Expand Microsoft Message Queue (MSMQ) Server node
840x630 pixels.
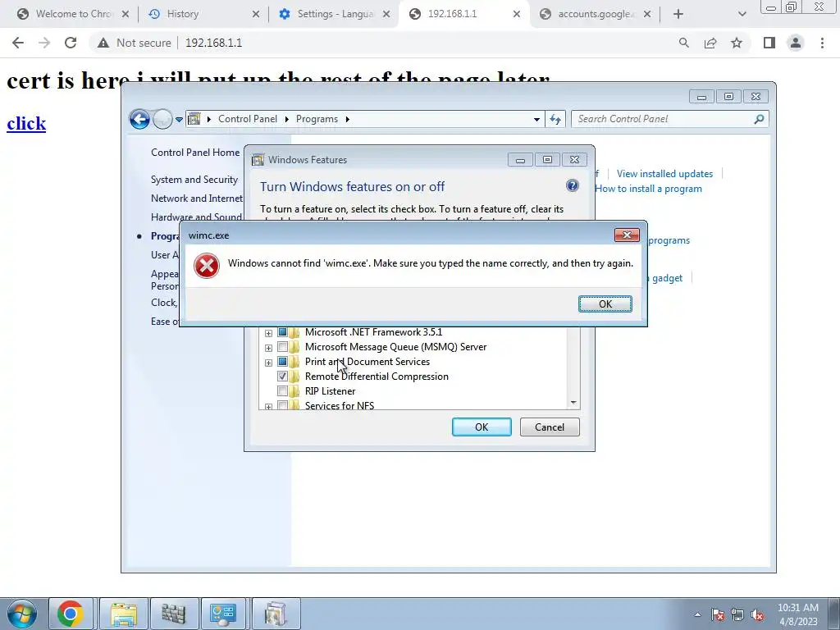pos(268,348)
